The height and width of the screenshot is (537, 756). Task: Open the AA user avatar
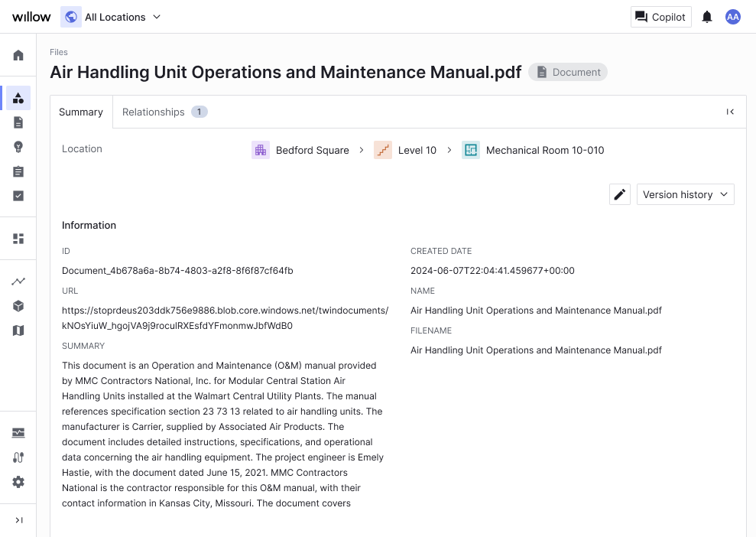tap(733, 17)
